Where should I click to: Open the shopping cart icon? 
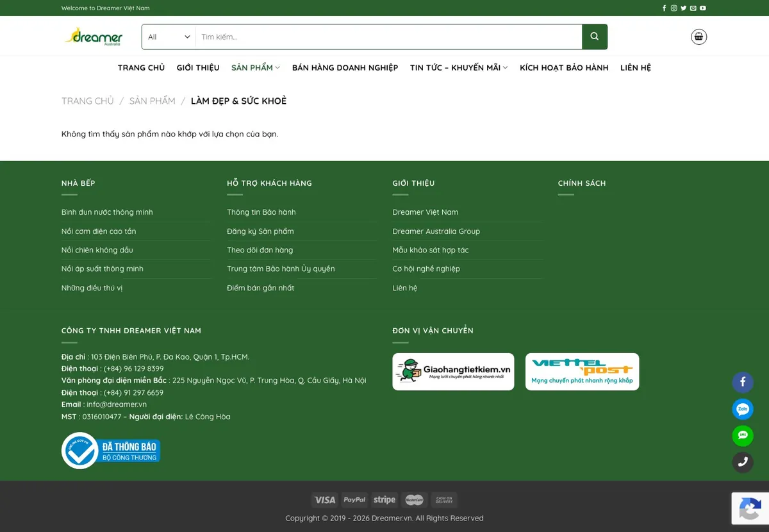point(699,37)
